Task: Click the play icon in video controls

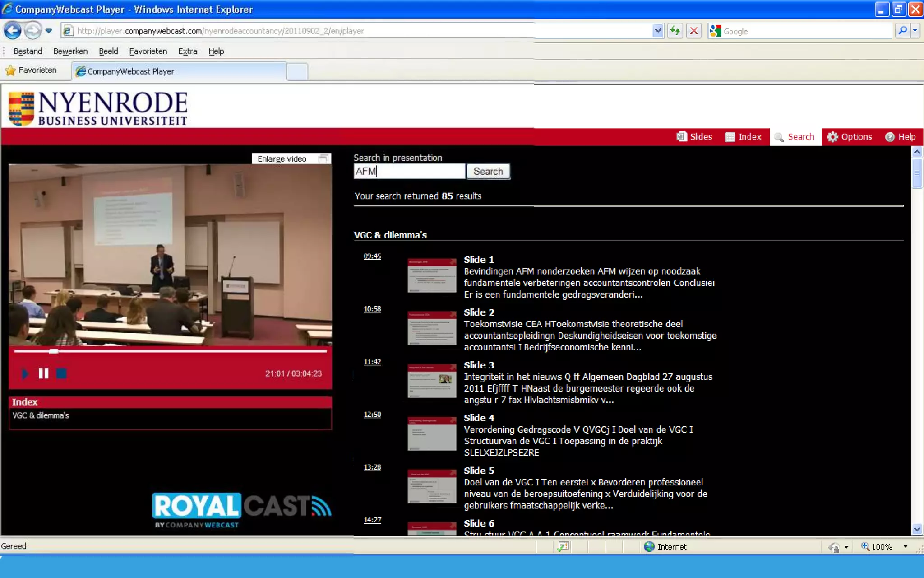Action: pos(25,373)
